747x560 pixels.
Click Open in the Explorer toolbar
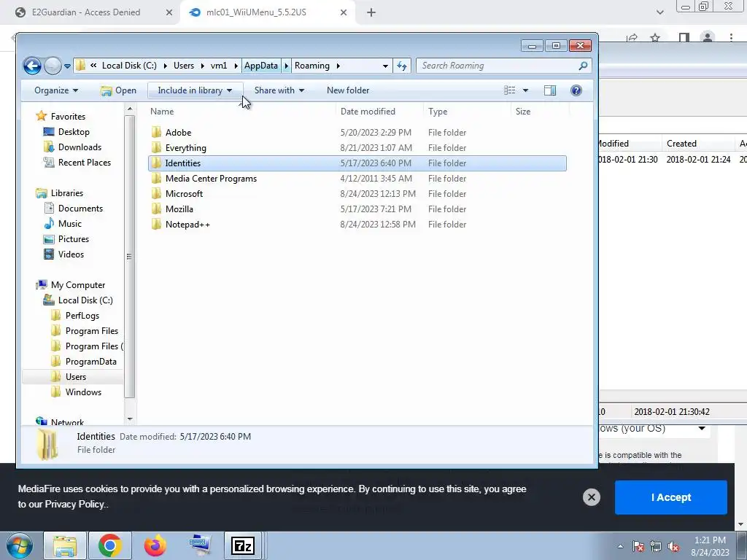click(119, 90)
